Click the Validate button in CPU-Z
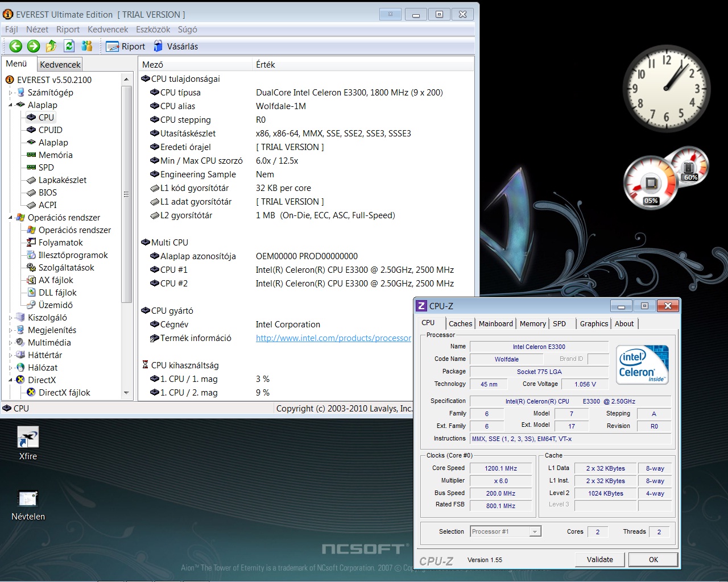Screen dimensions: 728x582 [x=600, y=560]
